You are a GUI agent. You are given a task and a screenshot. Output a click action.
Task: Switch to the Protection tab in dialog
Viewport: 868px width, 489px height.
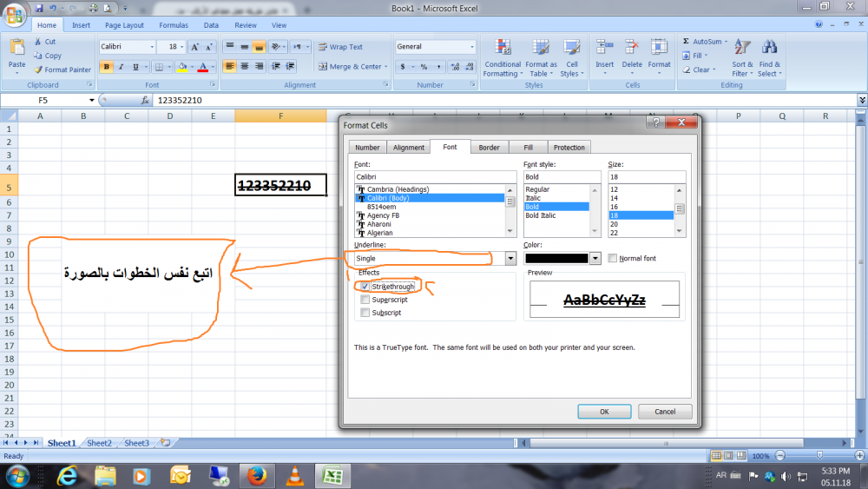pyautogui.click(x=569, y=148)
